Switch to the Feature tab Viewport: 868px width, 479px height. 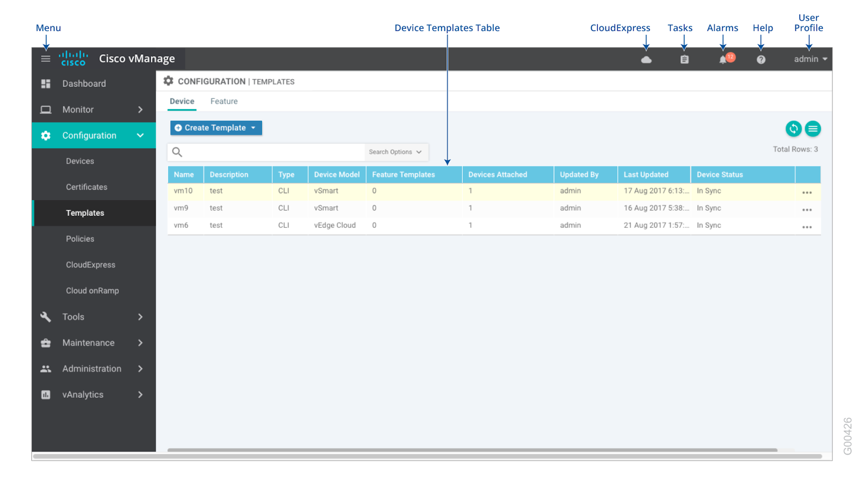pyautogui.click(x=224, y=101)
